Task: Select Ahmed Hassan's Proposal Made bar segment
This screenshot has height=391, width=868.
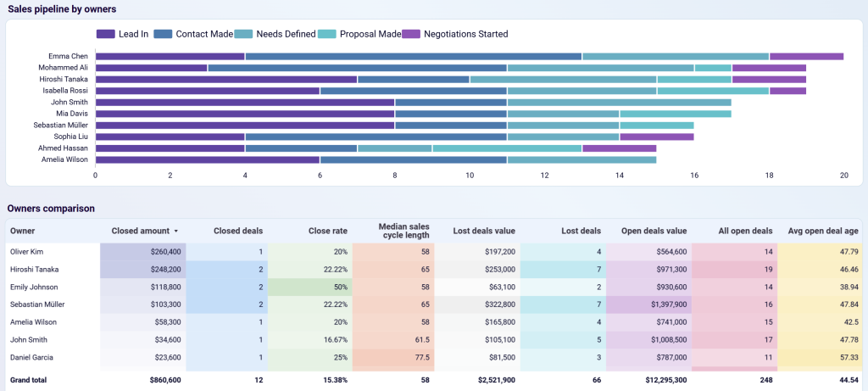Action: coord(507,148)
